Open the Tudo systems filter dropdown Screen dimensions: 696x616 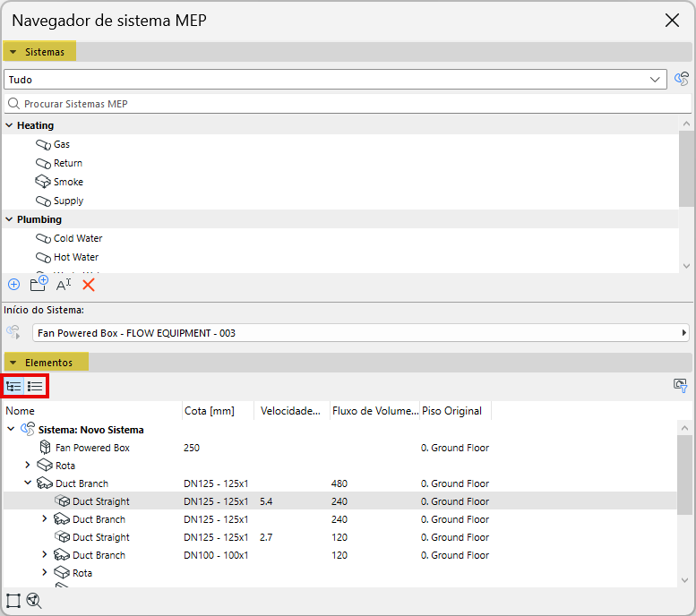pyautogui.click(x=335, y=80)
